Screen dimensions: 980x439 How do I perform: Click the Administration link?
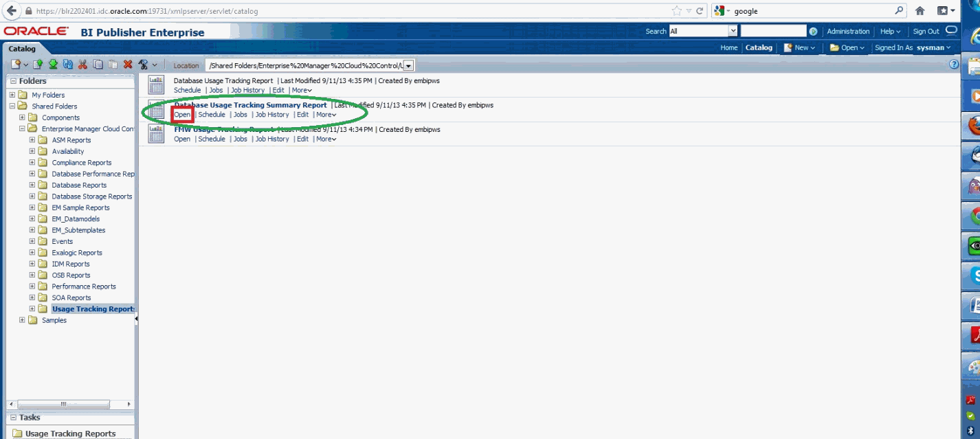[x=848, y=32]
